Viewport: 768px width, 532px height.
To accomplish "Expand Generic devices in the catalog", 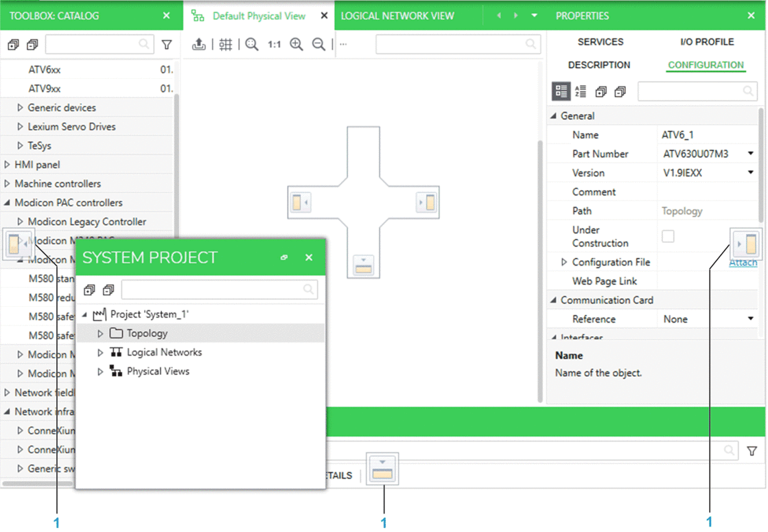I will click(x=20, y=107).
